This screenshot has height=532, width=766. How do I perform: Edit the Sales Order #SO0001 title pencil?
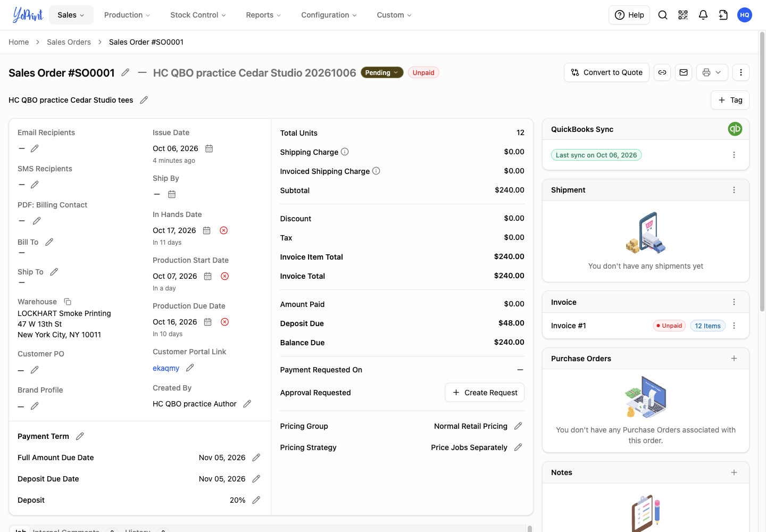tap(126, 72)
